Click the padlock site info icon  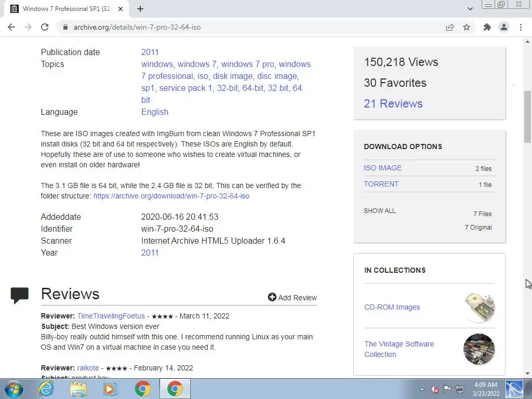click(65, 27)
